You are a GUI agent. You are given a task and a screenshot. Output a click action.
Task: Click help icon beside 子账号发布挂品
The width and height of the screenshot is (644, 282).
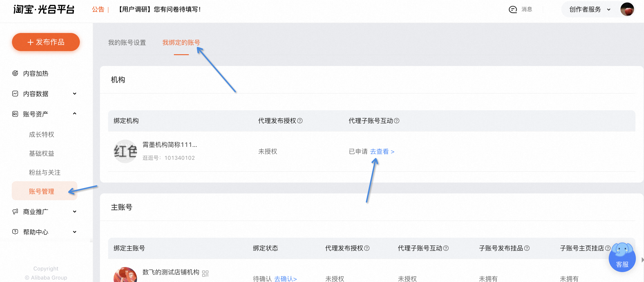pyautogui.click(x=527, y=248)
